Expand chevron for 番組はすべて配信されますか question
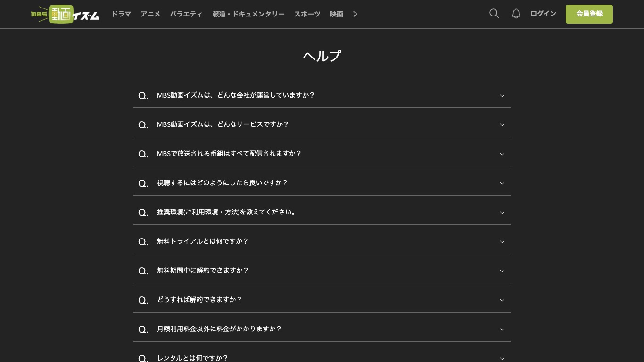Screen dimensions: 644x362 coord(502,154)
